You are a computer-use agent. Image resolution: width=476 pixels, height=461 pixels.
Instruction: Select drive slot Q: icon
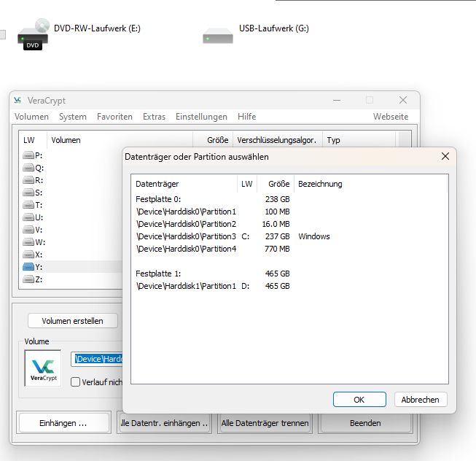pyautogui.click(x=28, y=168)
